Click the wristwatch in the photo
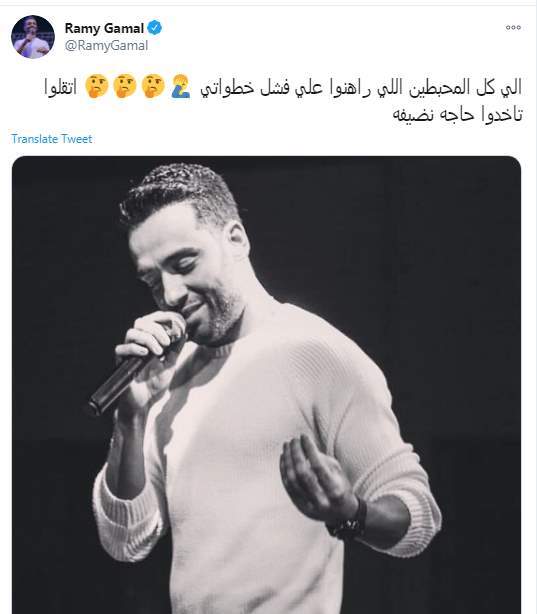This screenshot has height=614, width=537. click(x=350, y=520)
